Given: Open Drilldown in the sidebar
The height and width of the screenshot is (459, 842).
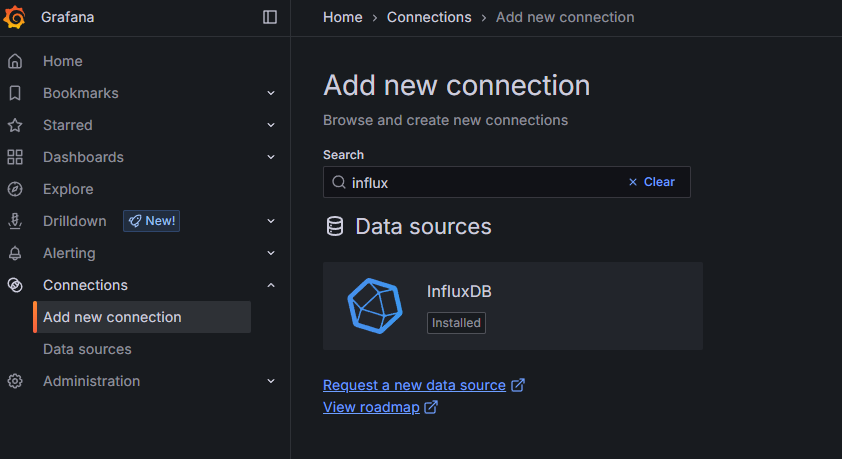Looking at the screenshot, I should coord(75,221).
